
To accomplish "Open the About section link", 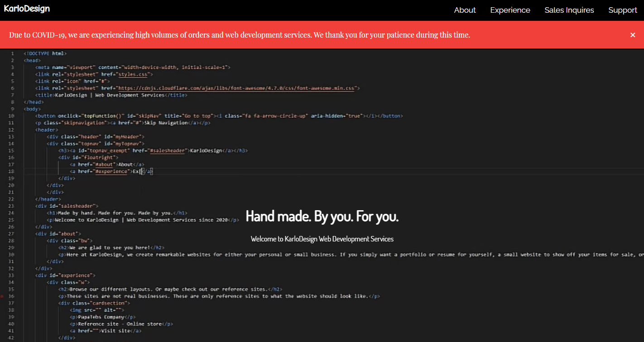I will (465, 10).
